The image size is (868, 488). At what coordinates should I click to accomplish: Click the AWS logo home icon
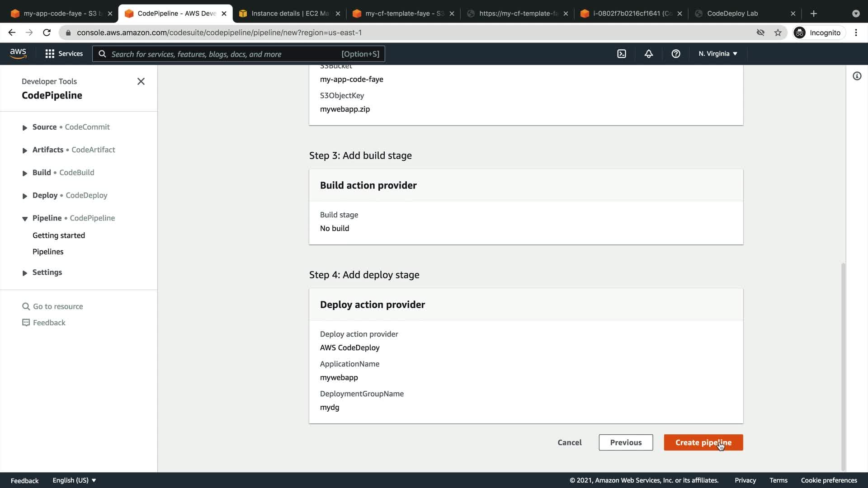click(x=18, y=53)
